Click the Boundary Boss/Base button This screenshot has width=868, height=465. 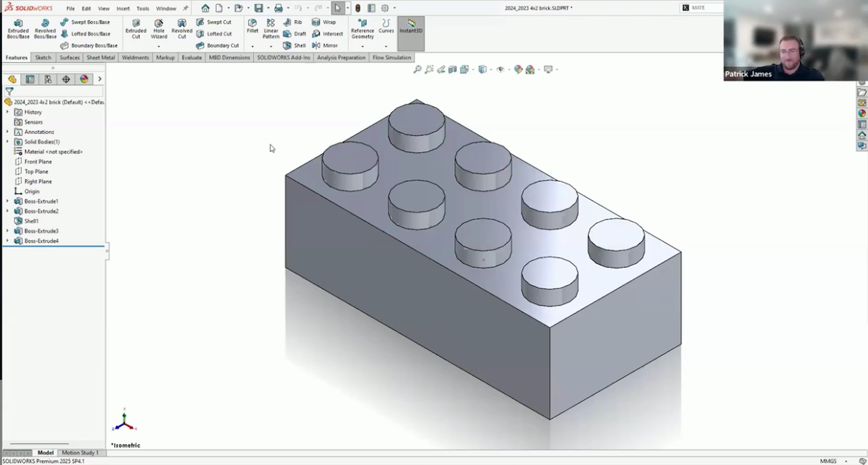(x=88, y=45)
